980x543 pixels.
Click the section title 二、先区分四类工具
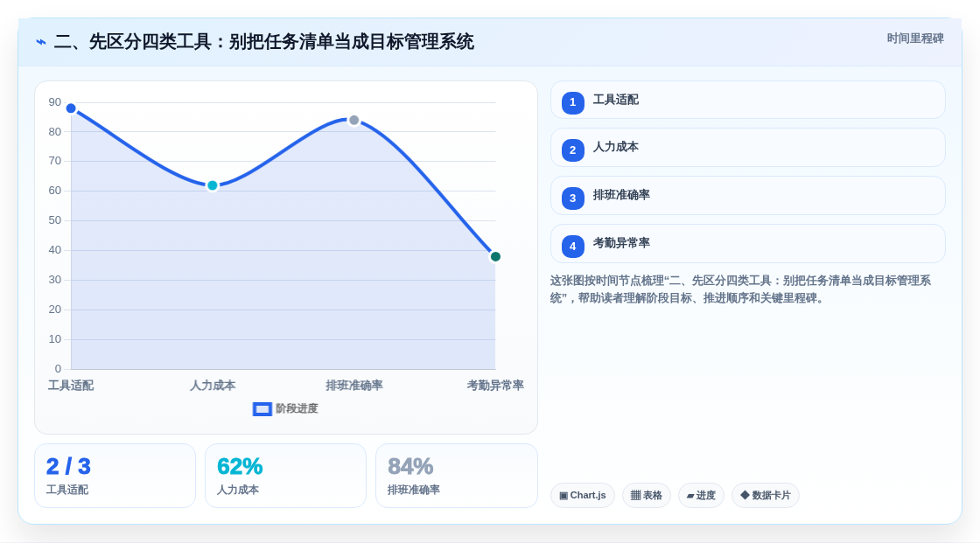pyautogui.click(x=263, y=42)
